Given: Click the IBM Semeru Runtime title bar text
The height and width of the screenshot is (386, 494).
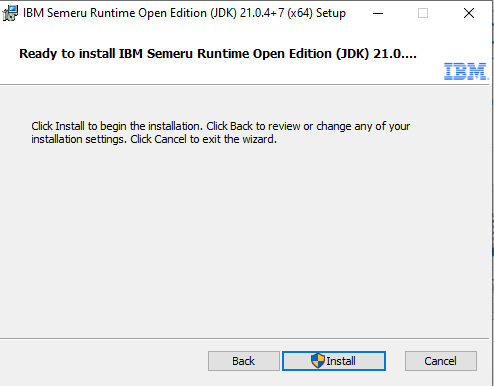Looking at the screenshot, I should 184,13.
